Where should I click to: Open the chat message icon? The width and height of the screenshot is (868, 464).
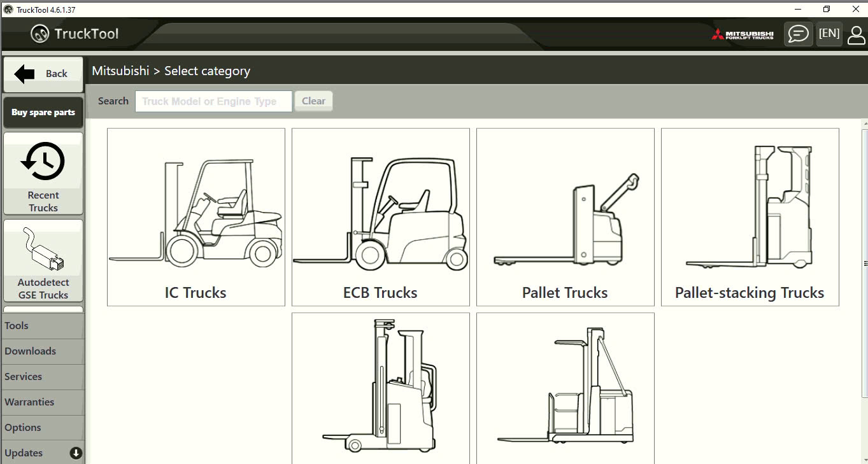[x=798, y=34]
